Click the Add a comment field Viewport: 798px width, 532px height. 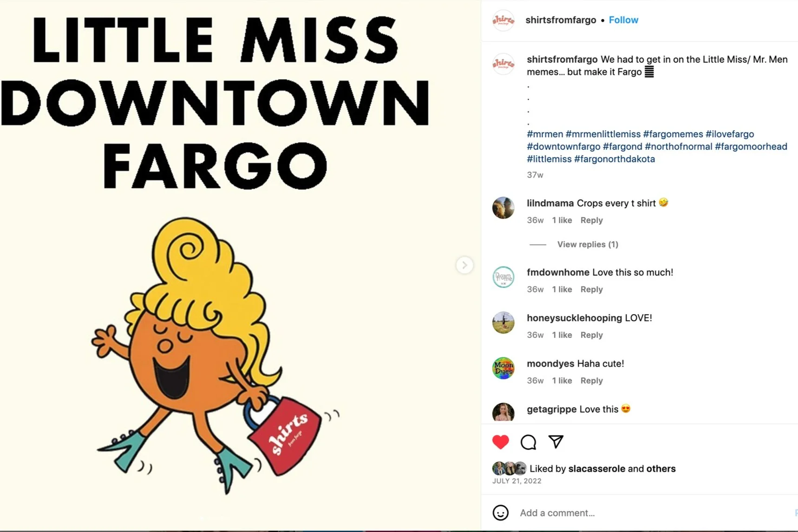pyautogui.click(x=650, y=513)
